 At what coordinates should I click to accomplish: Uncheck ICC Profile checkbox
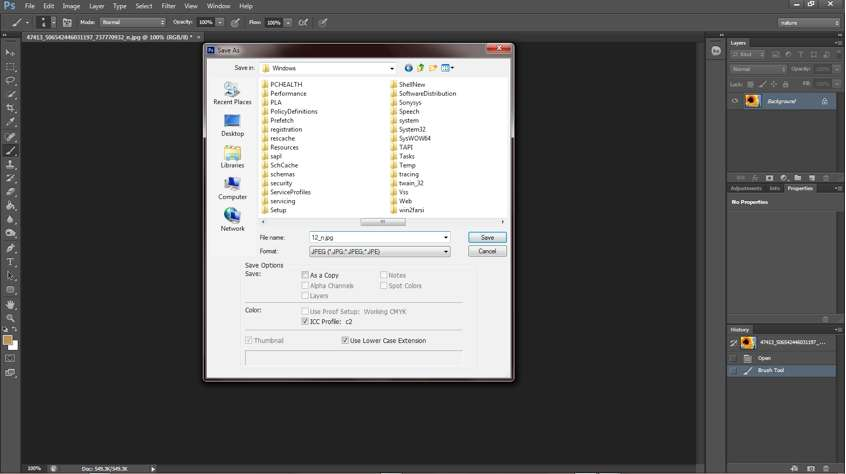[x=305, y=321]
